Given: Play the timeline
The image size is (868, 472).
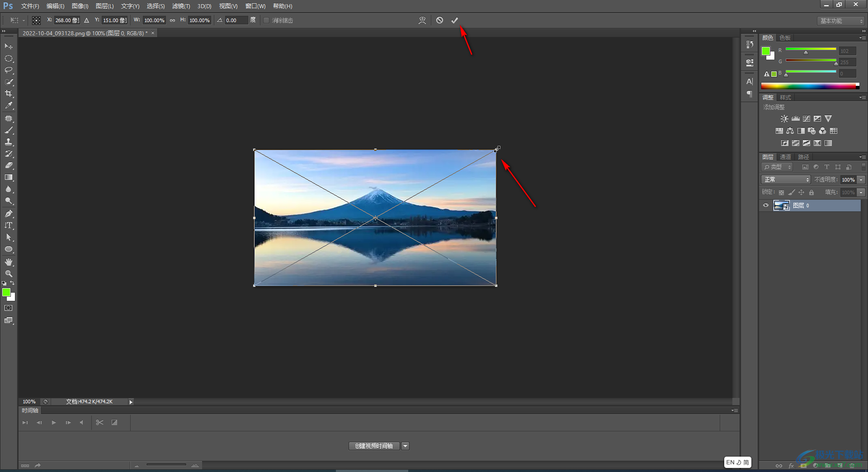Looking at the screenshot, I should (x=54, y=423).
